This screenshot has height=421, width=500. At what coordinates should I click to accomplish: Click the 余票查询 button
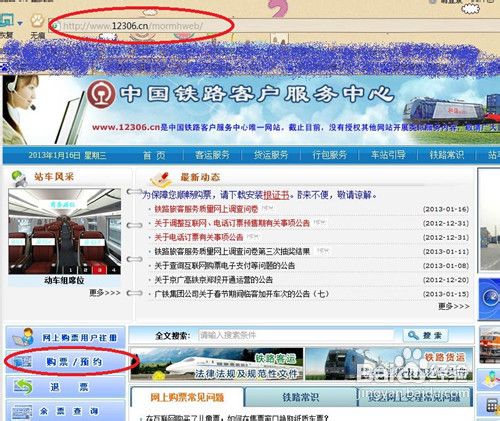(x=65, y=411)
